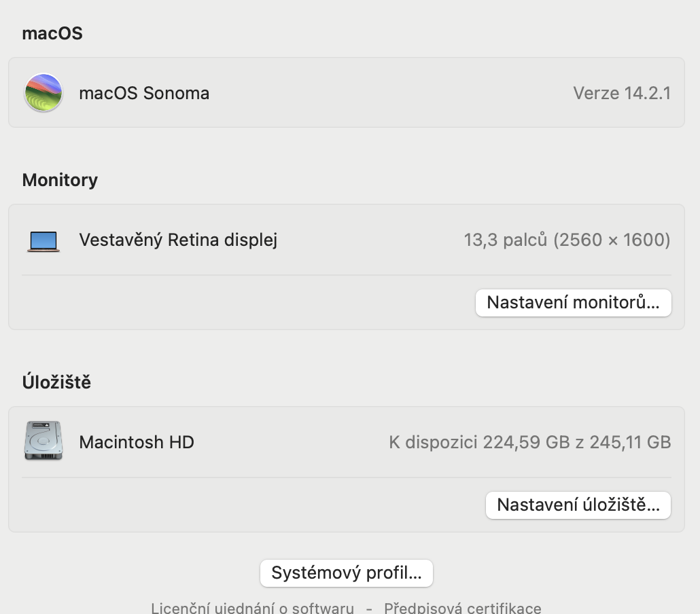Click the 13,3 palců display size text
This screenshot has width=700, height=614.
506,240
